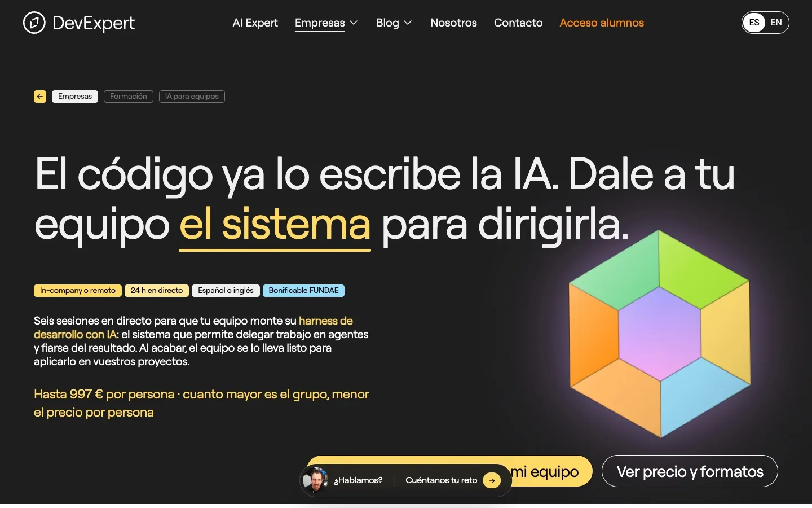Switch language to EN
This screenshot has height=508, width=812.
776,23
